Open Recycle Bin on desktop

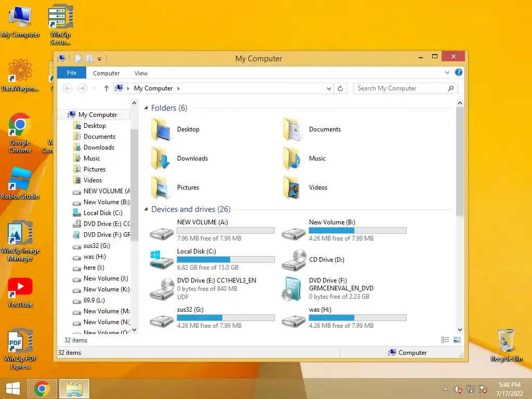506,345
